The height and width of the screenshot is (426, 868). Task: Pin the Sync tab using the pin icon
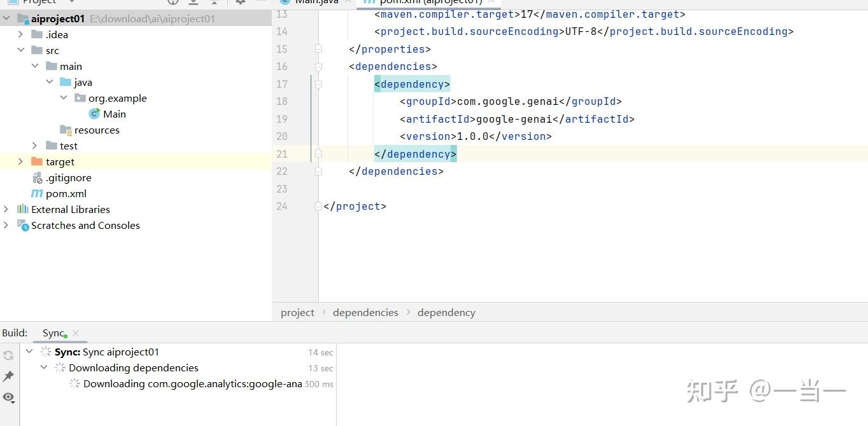click(x=8, y=376)
